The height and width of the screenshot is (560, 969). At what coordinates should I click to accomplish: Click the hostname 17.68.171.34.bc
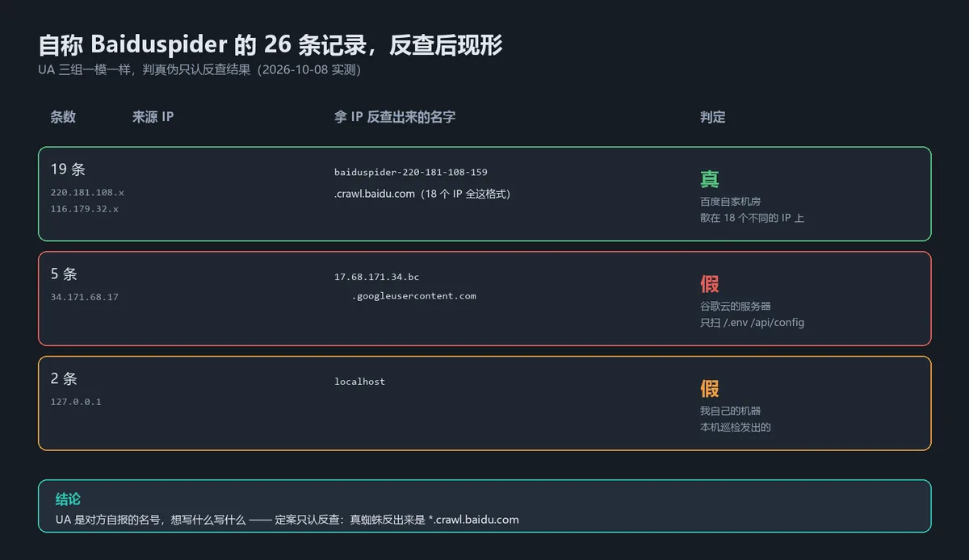pyautogui.click(x=377, y=278)
